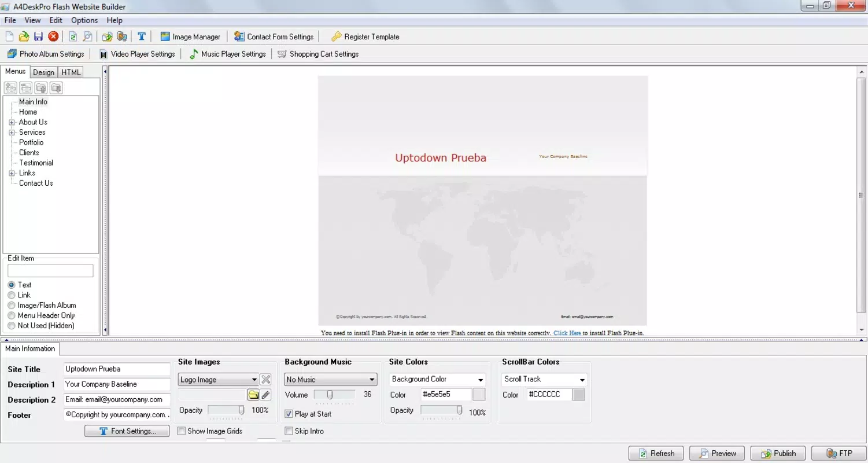The image size is (868, 463).
Task: Select the Image/Flash Album radio button
Action: 12,305
